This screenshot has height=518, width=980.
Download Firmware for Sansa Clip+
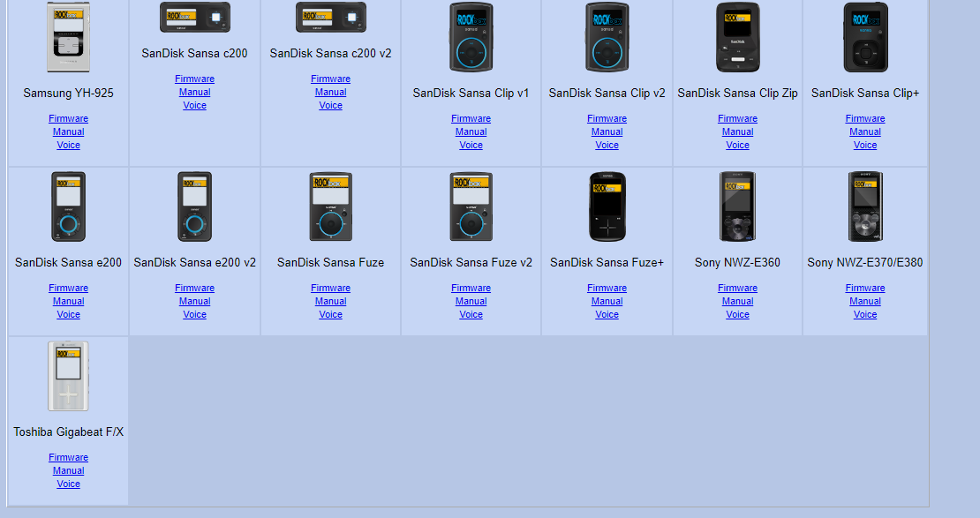(x=865, y=119)
